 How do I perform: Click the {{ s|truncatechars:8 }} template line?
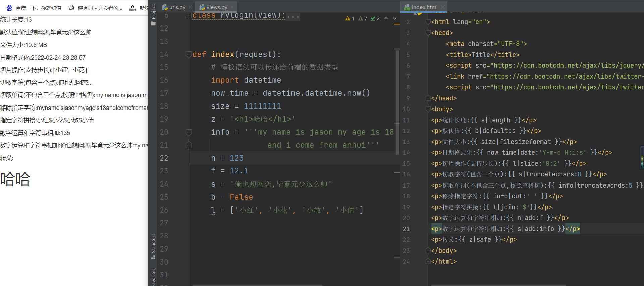pyautogui.click(x=519, y=174)
